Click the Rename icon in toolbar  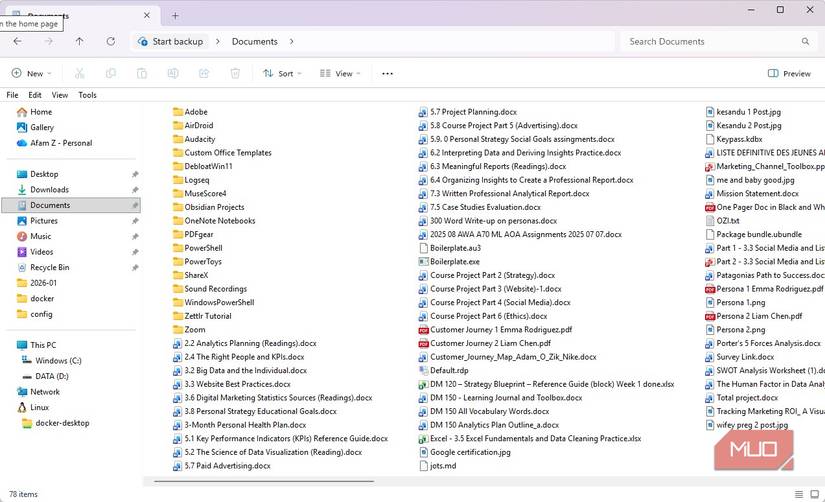coord(173,74)
